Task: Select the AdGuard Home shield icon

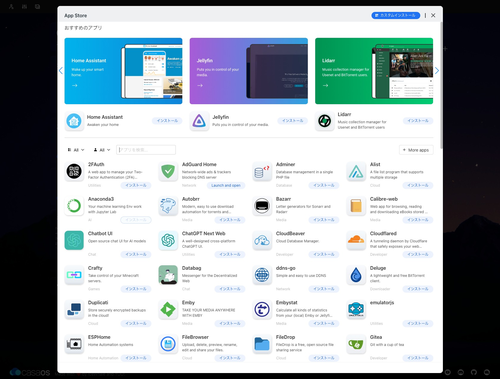Action: pos(168,171)
